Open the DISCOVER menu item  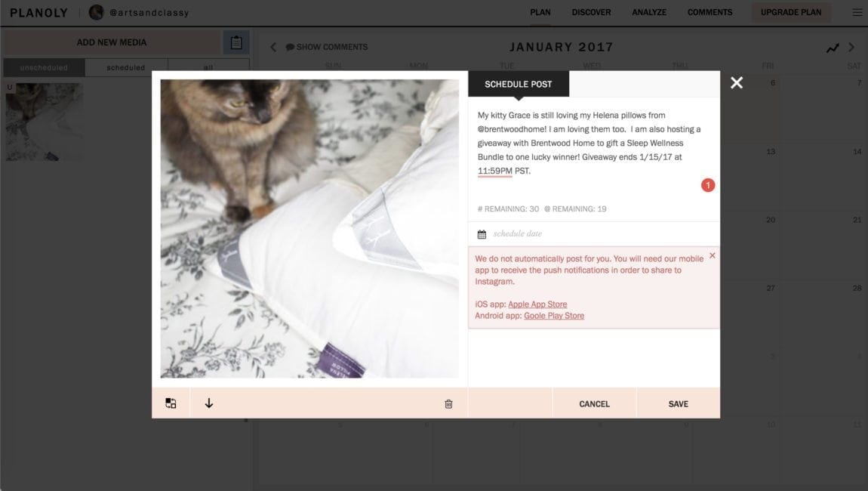click(x=591, y=12)
